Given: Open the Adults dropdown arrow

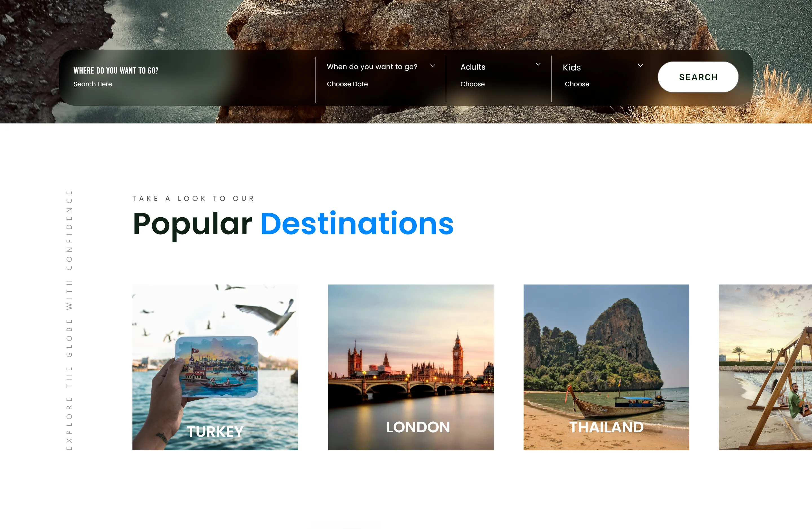Looking at the screenshot, I should coord(538,65).
